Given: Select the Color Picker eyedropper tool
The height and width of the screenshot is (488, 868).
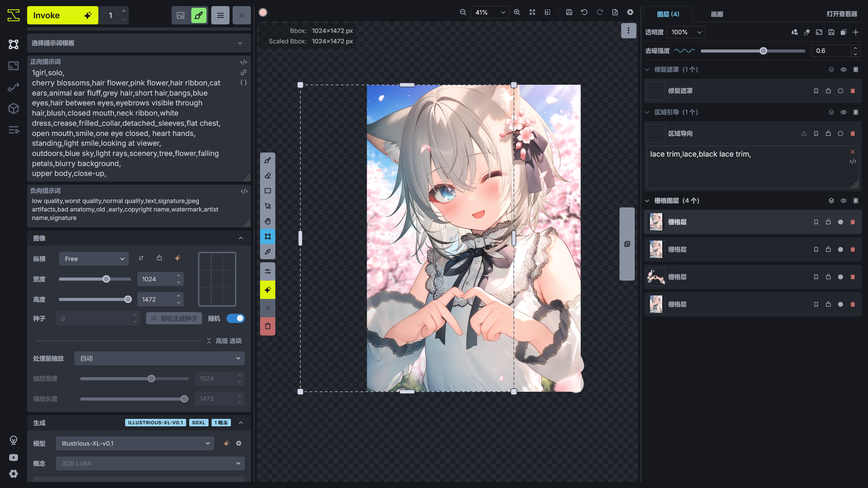Looking at the screenshot, I should 268,252.
